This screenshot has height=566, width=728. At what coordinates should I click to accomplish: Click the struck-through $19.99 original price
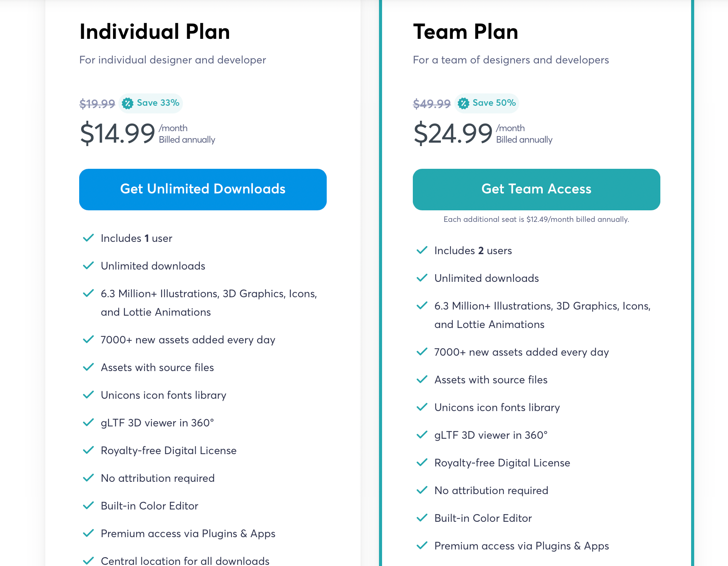97,103
